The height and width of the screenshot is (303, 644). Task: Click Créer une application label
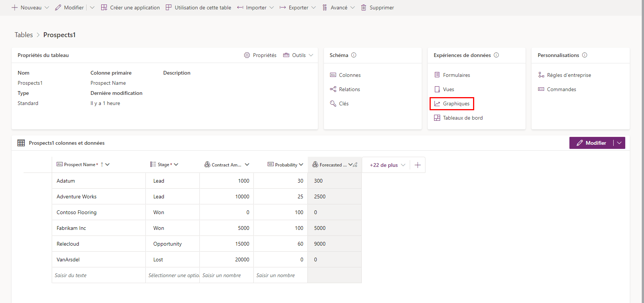click(135, 7)
